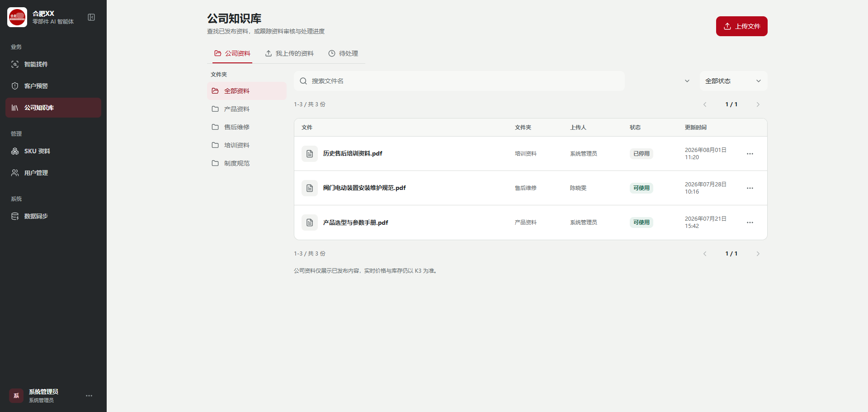This screenshot has width=868, height=412.
Task: Go to previous page at bottom pagination
Action: (x=705, y=254)
